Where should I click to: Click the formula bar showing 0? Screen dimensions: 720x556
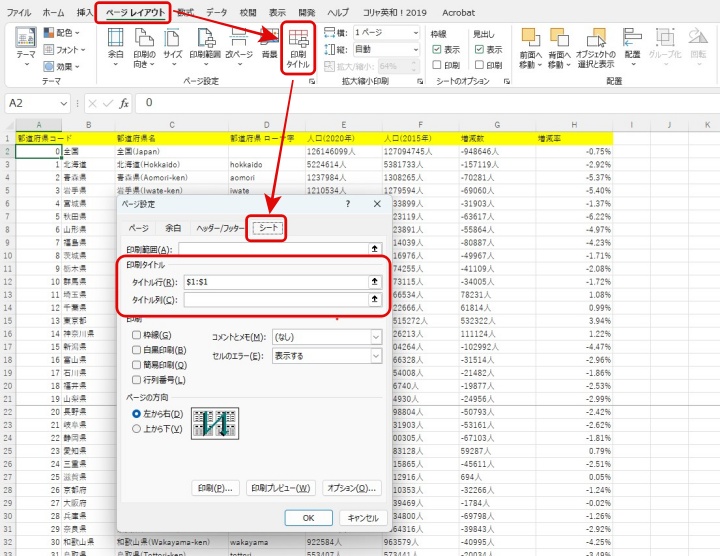coord(427,103)
